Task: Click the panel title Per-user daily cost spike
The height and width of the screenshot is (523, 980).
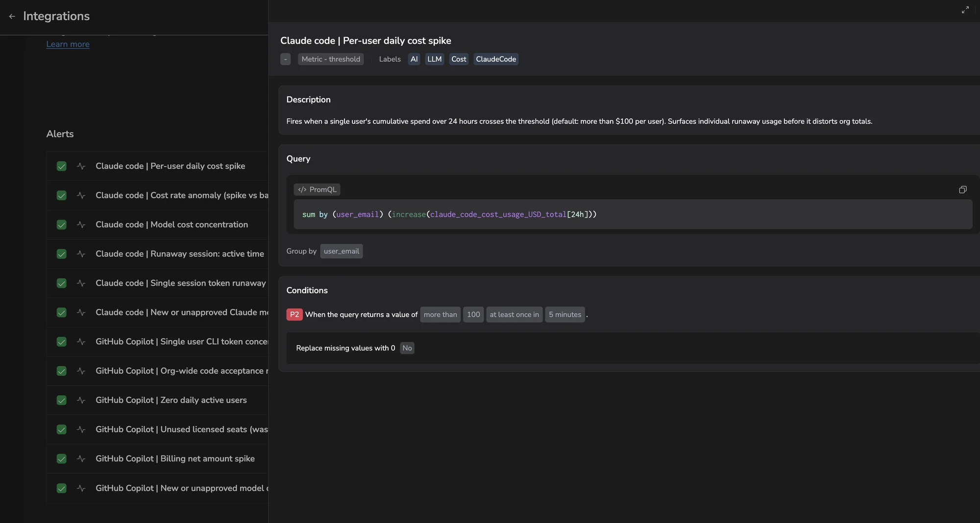Action: point(366,41)
